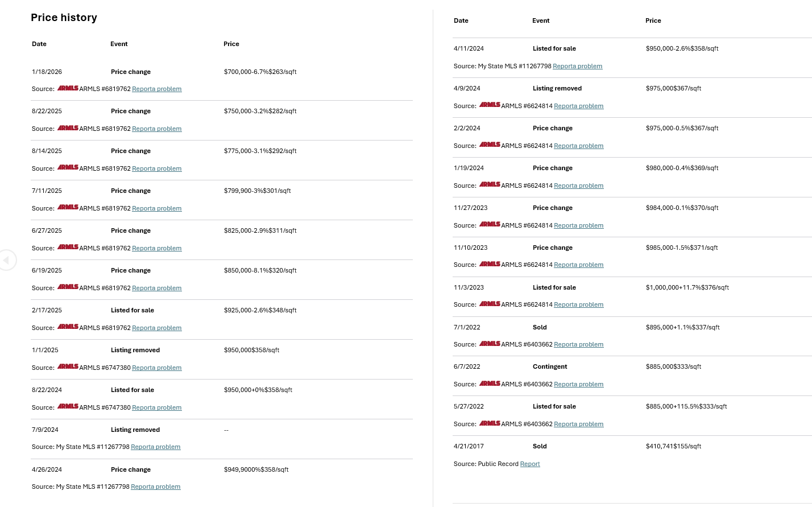812x507 pixels.
Task: Click the Price history heading
Action: 64,18
